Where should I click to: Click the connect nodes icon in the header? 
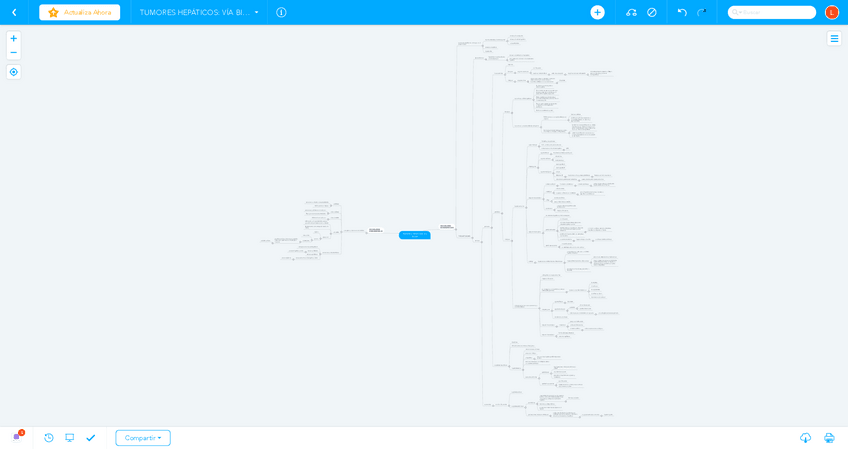click(x=631, y=12)
